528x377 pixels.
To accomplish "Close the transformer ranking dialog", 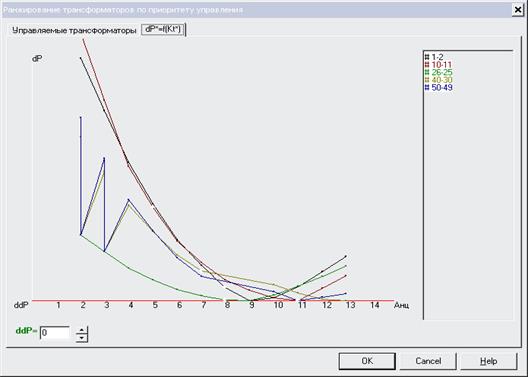I will (x=518, y=10).
